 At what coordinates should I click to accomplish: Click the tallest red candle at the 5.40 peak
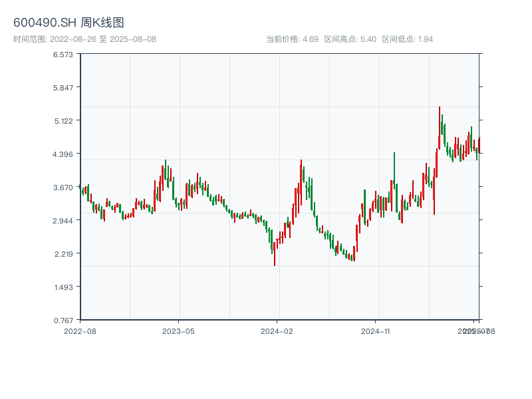[440, 128]
